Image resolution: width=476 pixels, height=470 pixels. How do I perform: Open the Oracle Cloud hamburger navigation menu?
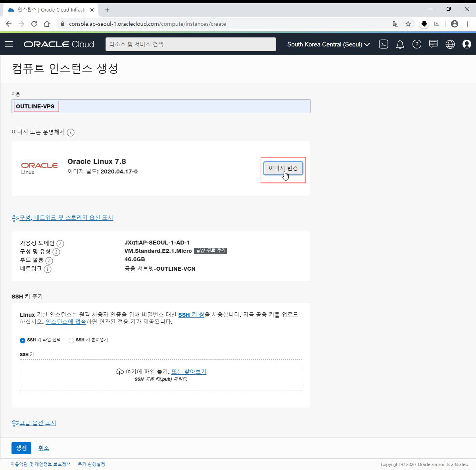9,44
